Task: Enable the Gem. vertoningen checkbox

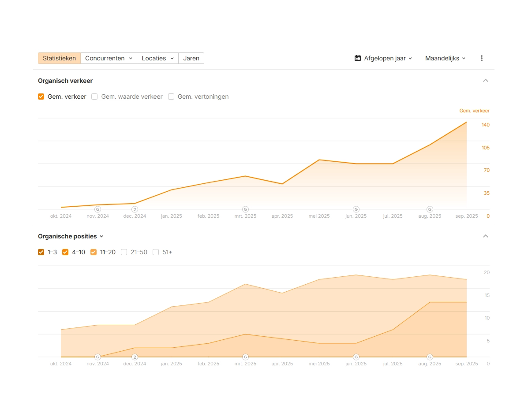Action: click(171, 97)
